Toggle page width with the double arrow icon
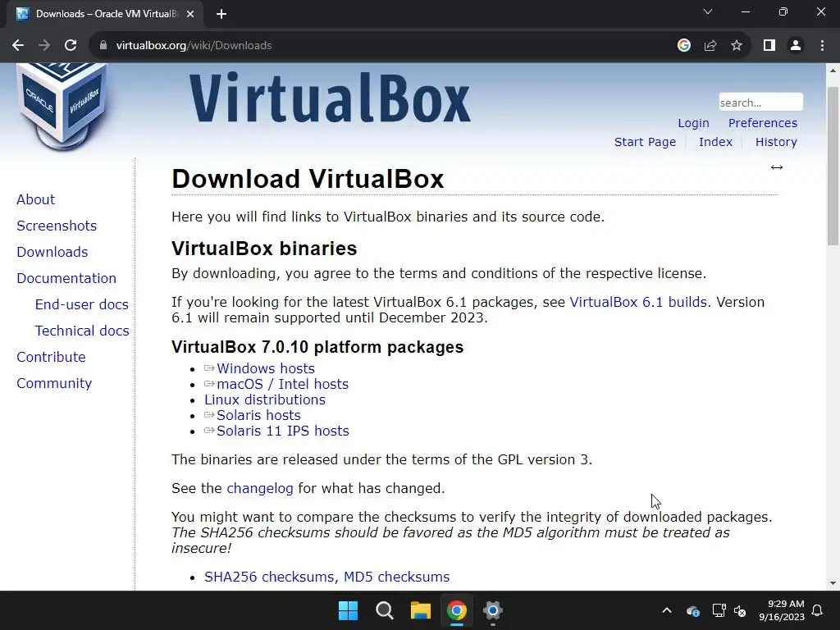 pos(776,167)
